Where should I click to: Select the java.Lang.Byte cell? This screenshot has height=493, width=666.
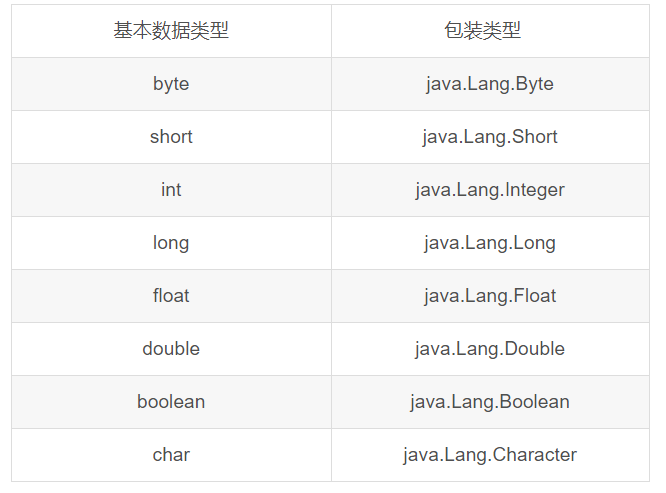pos(490,84)
